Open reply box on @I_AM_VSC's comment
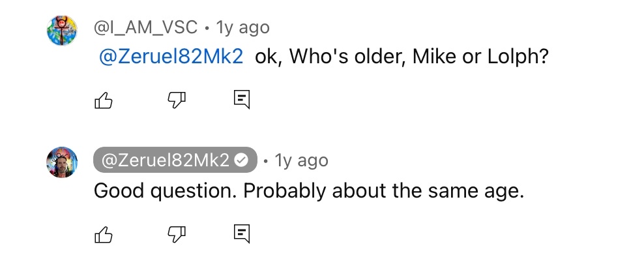 pos(242,99)
